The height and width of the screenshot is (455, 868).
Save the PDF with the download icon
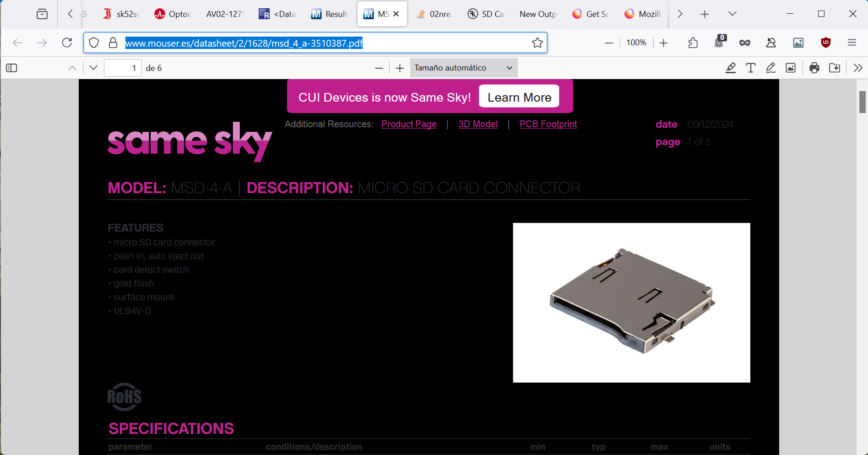click(835, 68)
